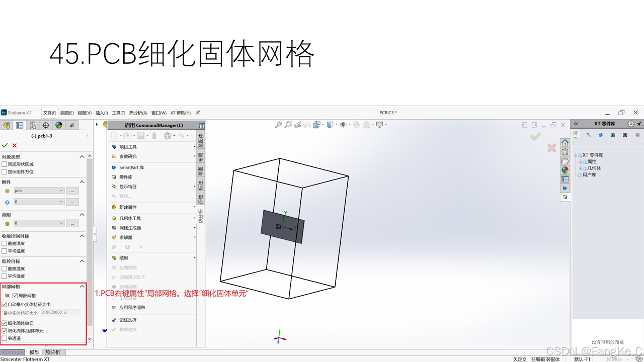The height and width of the screenshot is (362, 644).
Task: Toggle the 细化流体/固体单元 checkbox
Action: pyautogui.click(x=5, y=331)
